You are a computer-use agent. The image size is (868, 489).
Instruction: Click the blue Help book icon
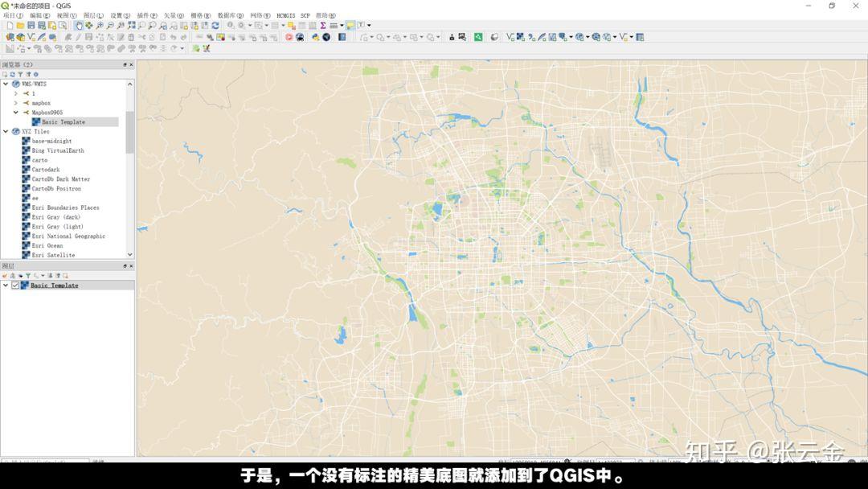click(342, 37)
